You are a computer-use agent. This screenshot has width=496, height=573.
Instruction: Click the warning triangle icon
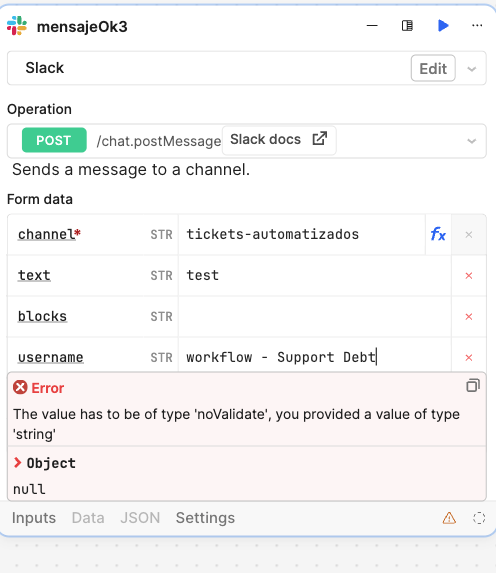(x=449, y=518)
